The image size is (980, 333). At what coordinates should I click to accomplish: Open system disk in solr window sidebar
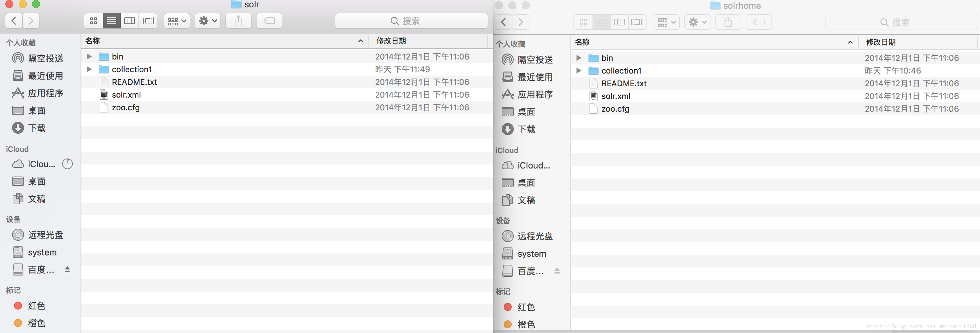pos(35,252)
